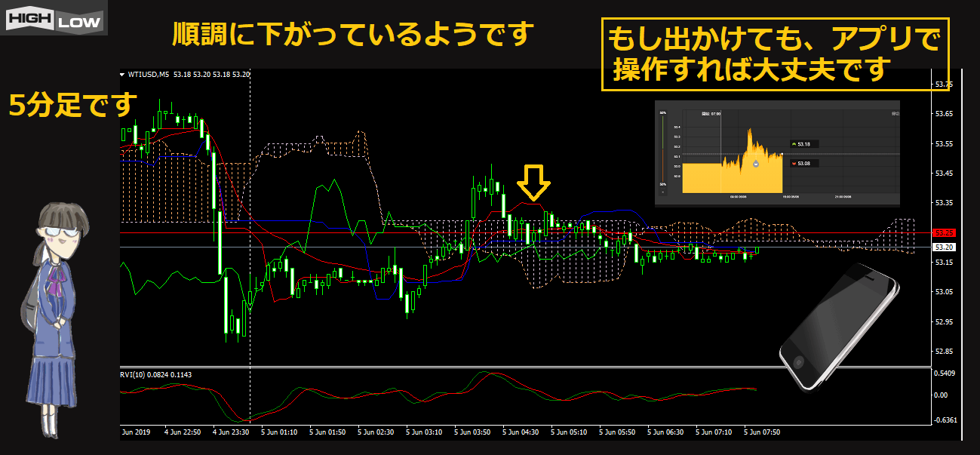The image size is (980, 455).
Task: Click the yellow-bordered app message box
Action: (x=774, y=54)
